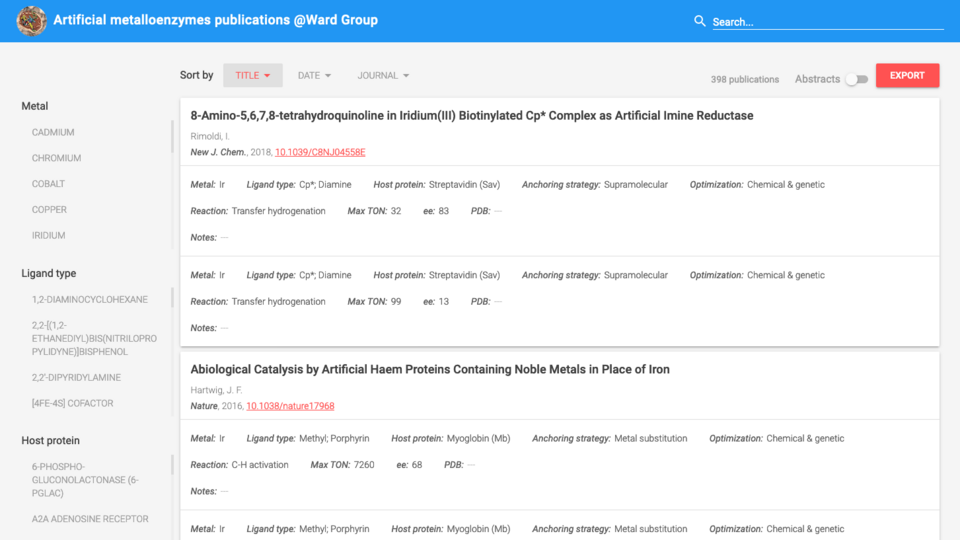Filter by Iridium metal
This screenshot has width=960, height=540.
coord(48,236)
